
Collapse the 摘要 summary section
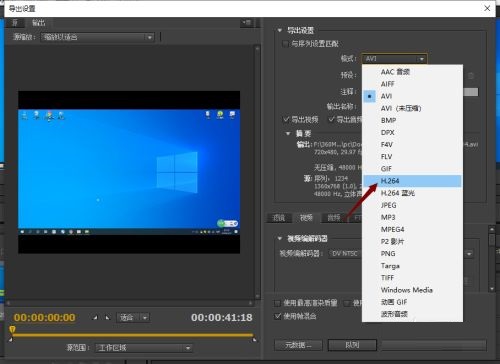click(288, 133)
